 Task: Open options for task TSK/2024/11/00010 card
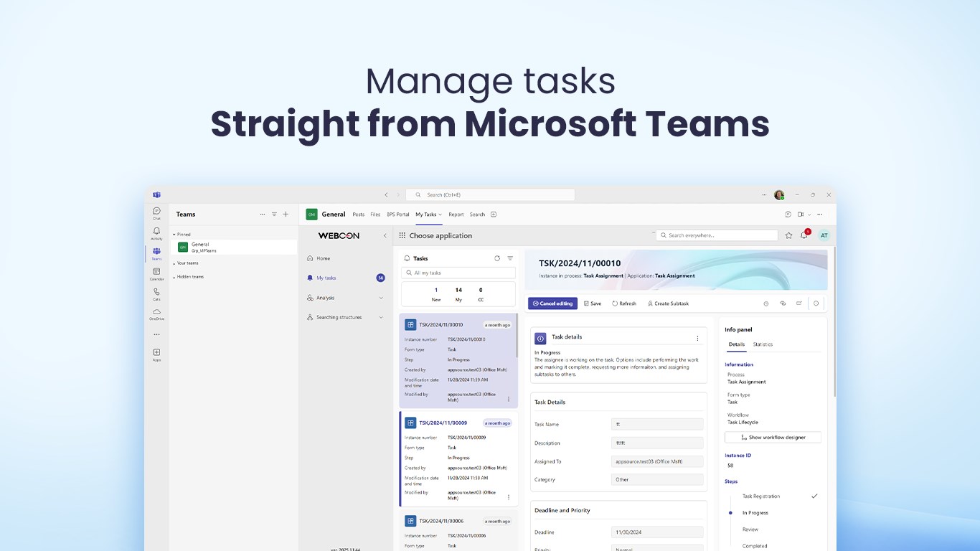509,399
